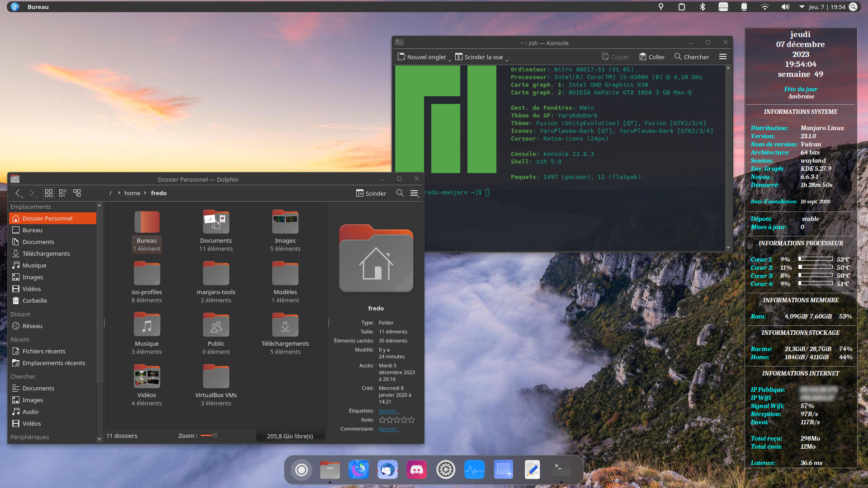Open Corbeille in the sidebar
The image size is (868, 488).
34,300
